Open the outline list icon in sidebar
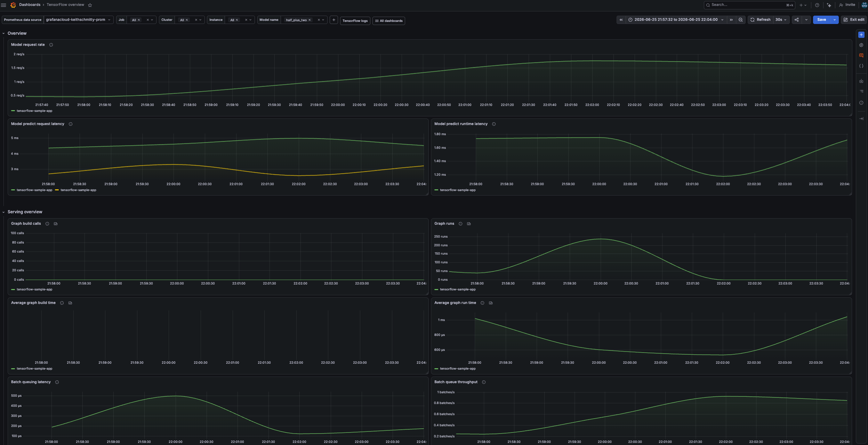The width and height of the screenshot is (868, 445). pyautogui.click(x=861, y=91)
